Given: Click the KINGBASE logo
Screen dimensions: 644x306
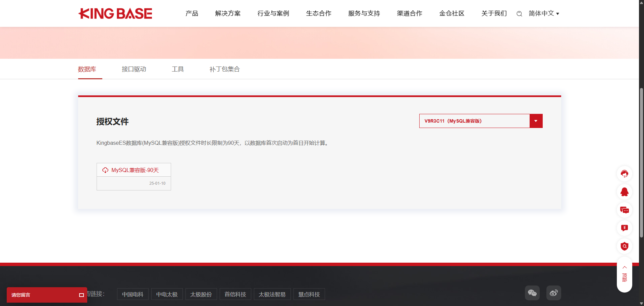Looking at the screenshot, I should pyautogui.click(x=115, y=13).
